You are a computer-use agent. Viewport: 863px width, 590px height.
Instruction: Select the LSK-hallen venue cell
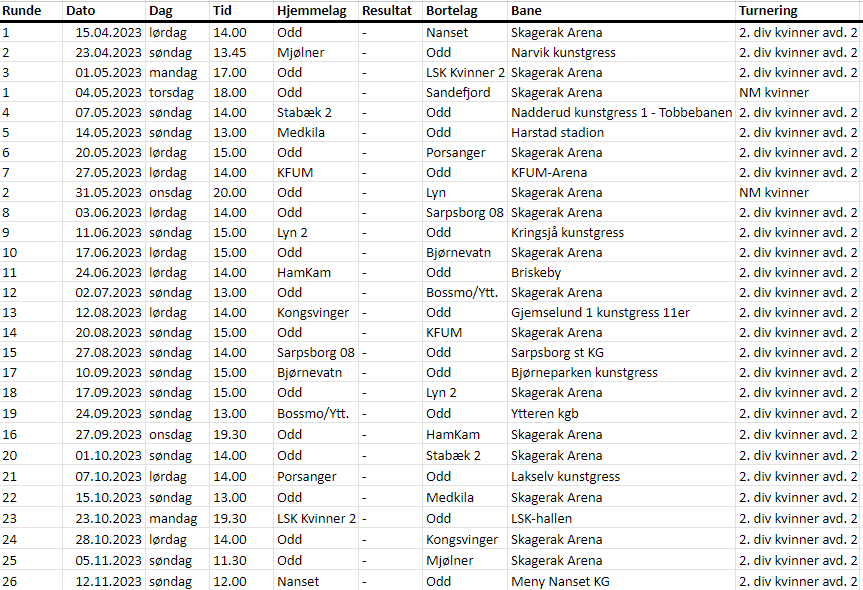coord(541,518)
